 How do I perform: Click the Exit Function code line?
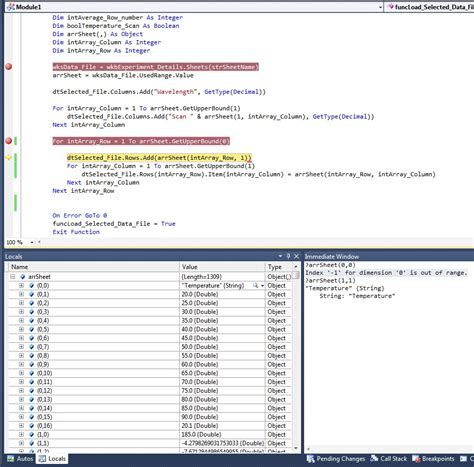click(x=76, y=232)
